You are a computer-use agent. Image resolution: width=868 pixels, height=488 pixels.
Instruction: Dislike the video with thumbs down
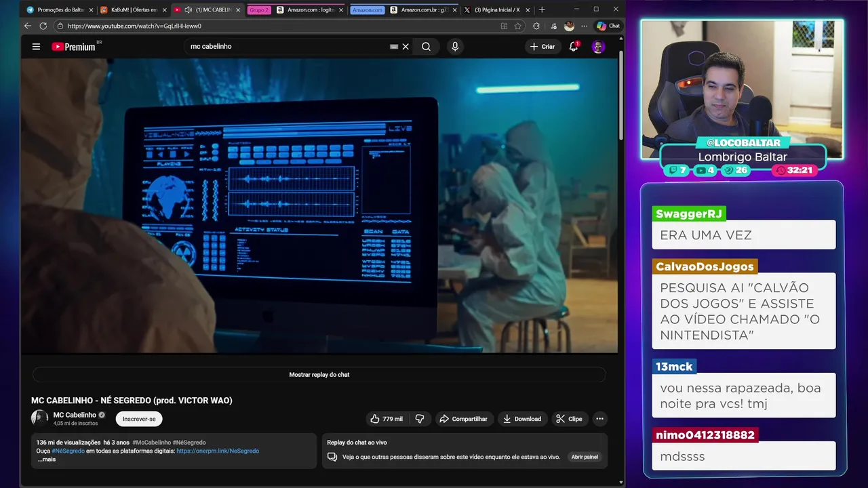click(420, 419)
